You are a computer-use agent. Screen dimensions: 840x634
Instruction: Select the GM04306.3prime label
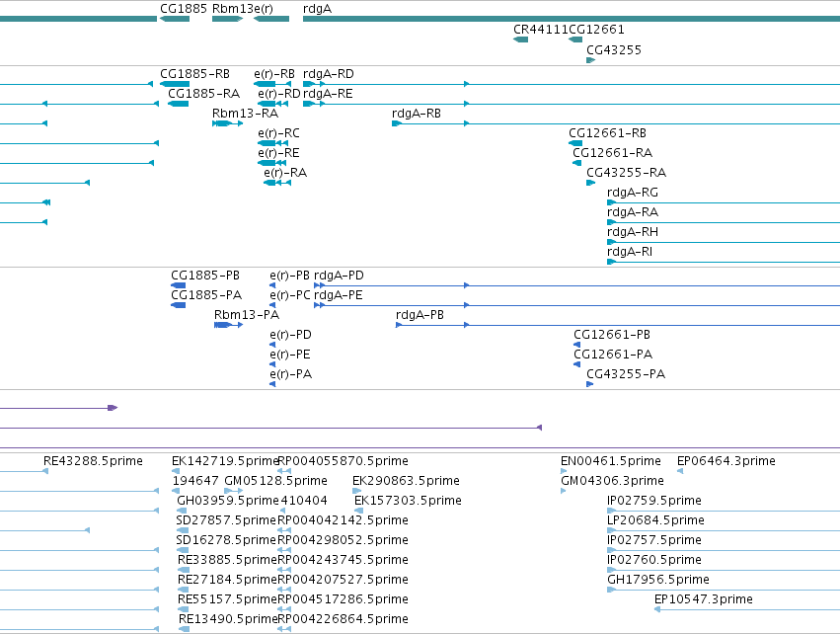pyautogui.click(x=612, y=481)
